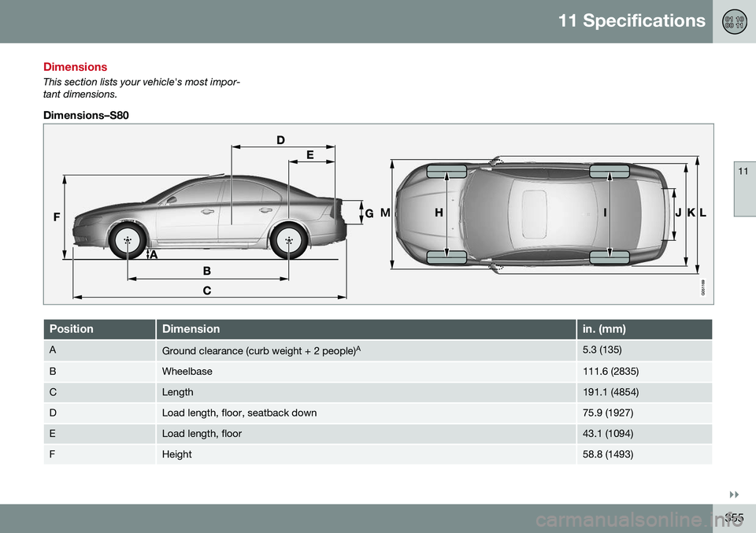Click the value '58.8 (1493)'

[x=607, y=454]
